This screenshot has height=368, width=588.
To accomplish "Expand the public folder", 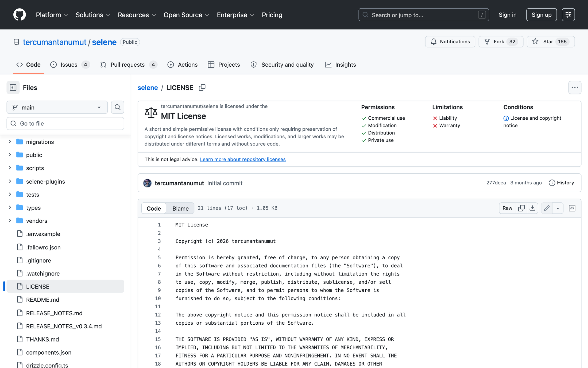I will pyautogui.click(x=10, y=155).
